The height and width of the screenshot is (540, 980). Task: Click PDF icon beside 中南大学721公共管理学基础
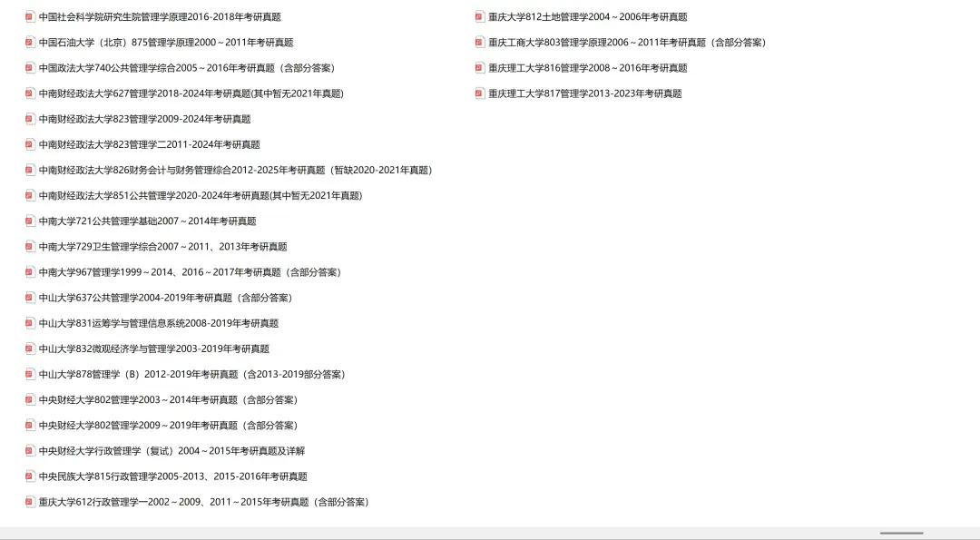(30, 221)
